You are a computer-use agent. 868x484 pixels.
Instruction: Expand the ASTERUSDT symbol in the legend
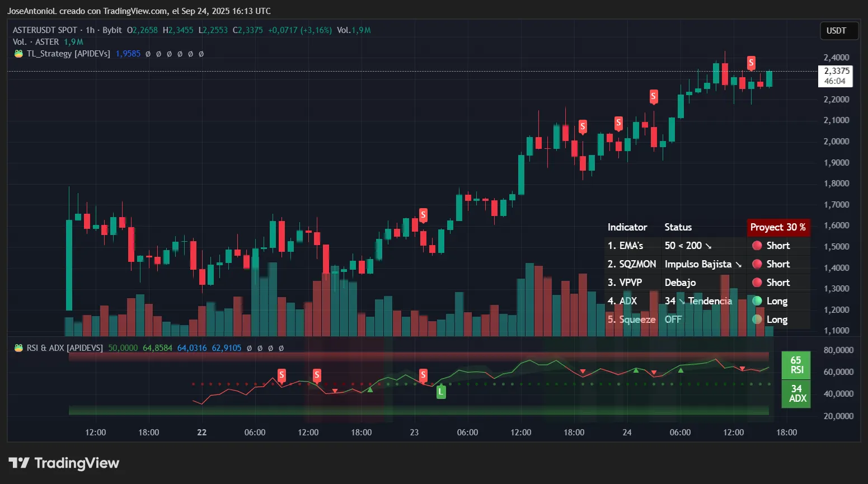[46, 30]
